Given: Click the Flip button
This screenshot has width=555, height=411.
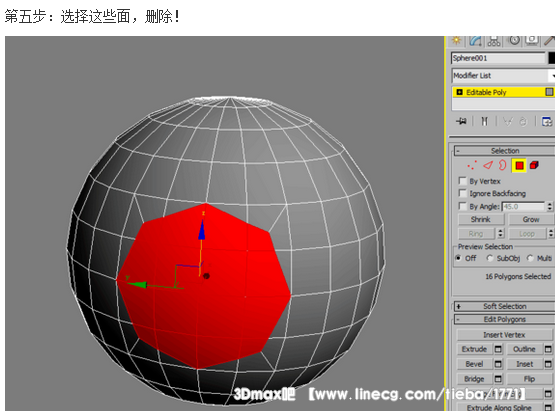Looking at the screenshot, I should click(530, 379).
